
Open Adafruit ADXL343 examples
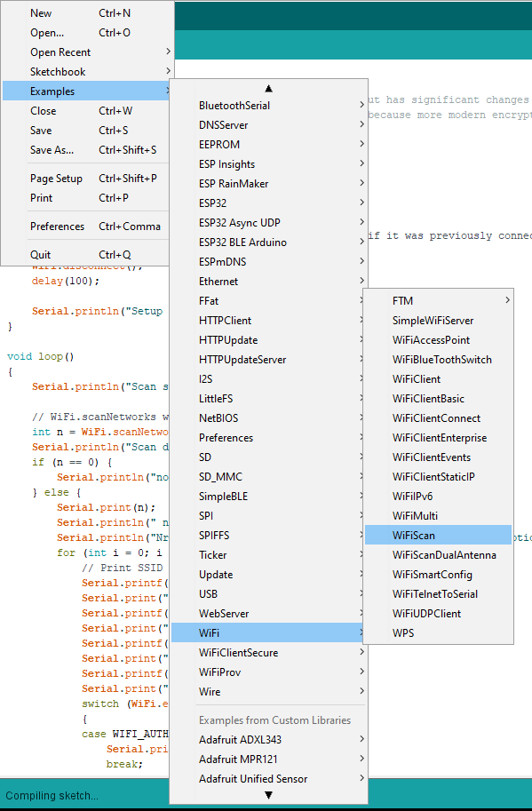click(x=268, y=740)
